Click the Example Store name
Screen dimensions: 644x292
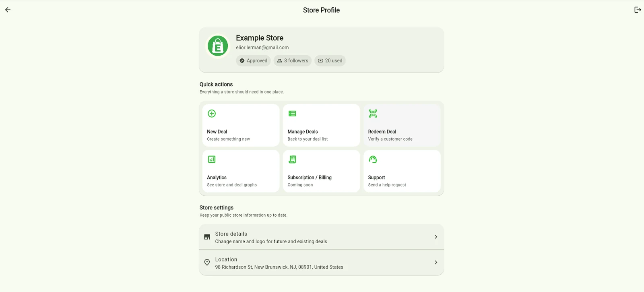260,38
